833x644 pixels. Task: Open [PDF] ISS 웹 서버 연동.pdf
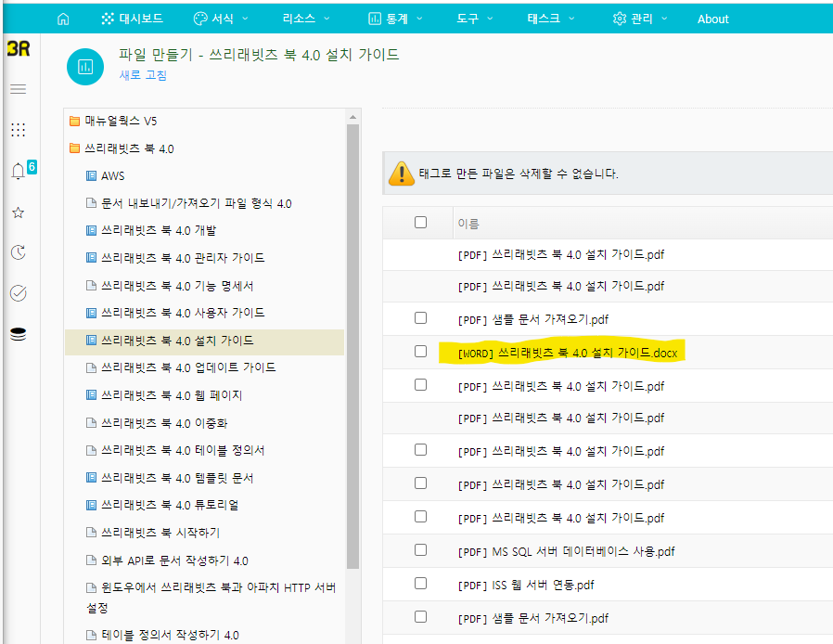526,585
